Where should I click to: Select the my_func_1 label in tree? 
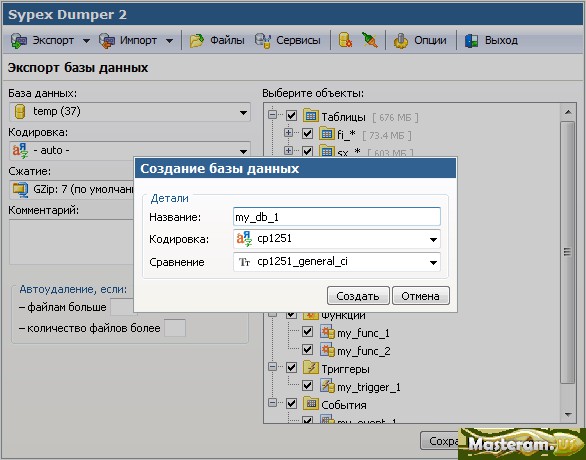(x=363, y=333)
